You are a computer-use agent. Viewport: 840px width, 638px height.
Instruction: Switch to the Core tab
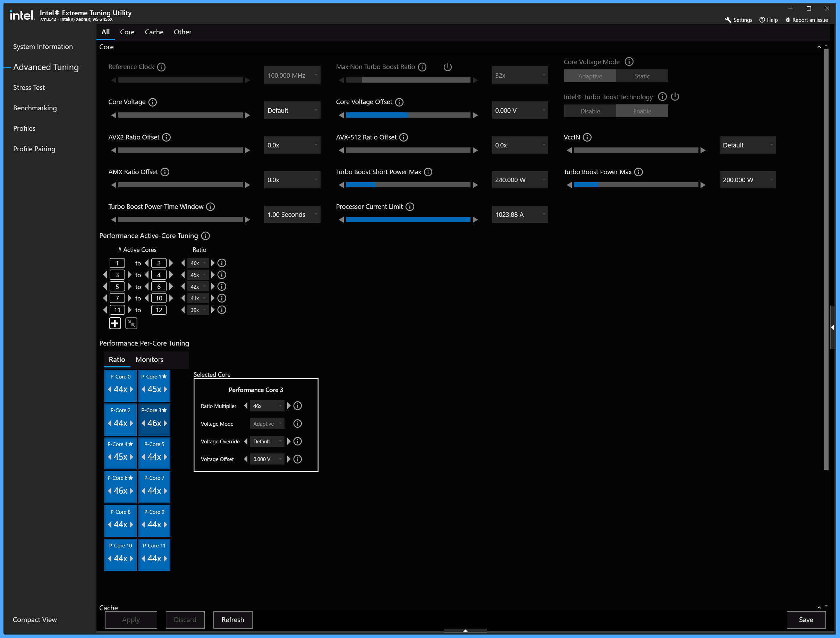tap(127, 32)
